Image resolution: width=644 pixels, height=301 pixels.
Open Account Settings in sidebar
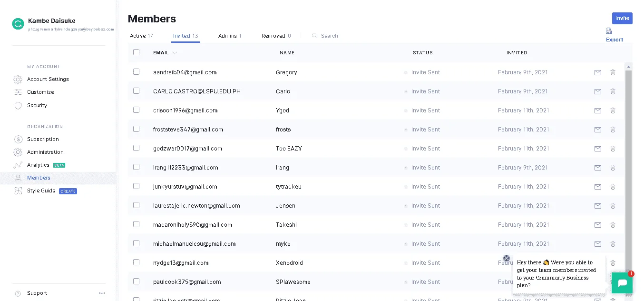[x=48, y=79]
